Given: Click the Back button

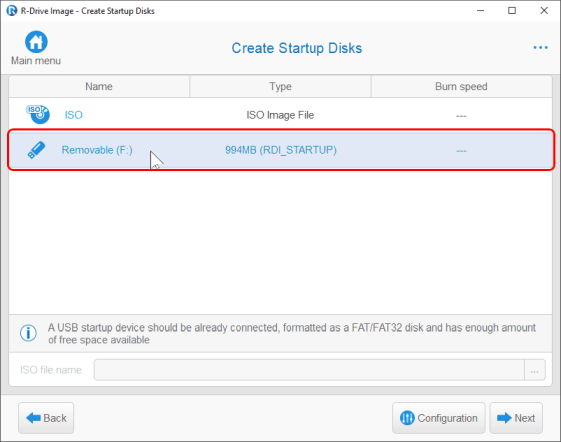Looking at the screenshot, I should point(46,418).
